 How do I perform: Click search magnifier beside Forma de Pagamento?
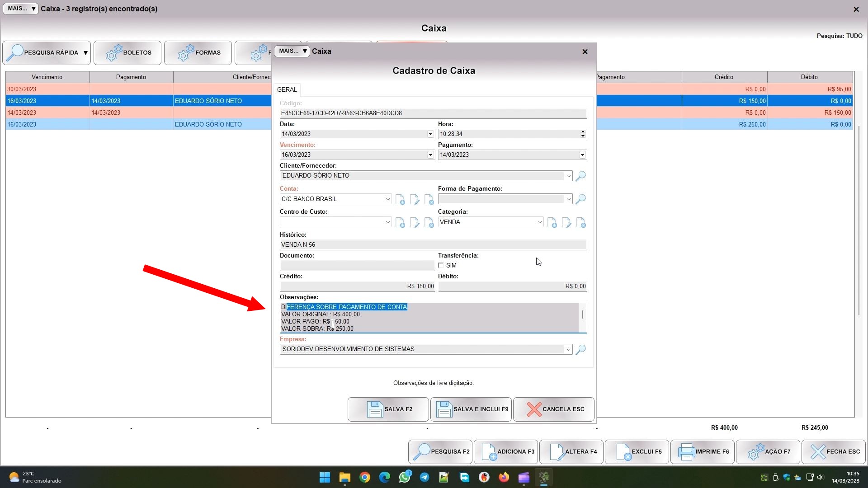(x=581, y=199)
